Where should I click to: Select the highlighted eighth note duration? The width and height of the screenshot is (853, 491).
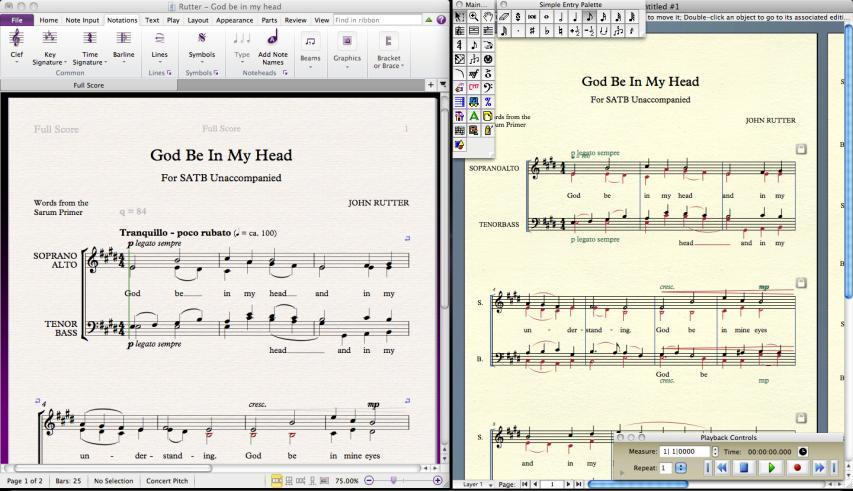click(x=589, y=17)
